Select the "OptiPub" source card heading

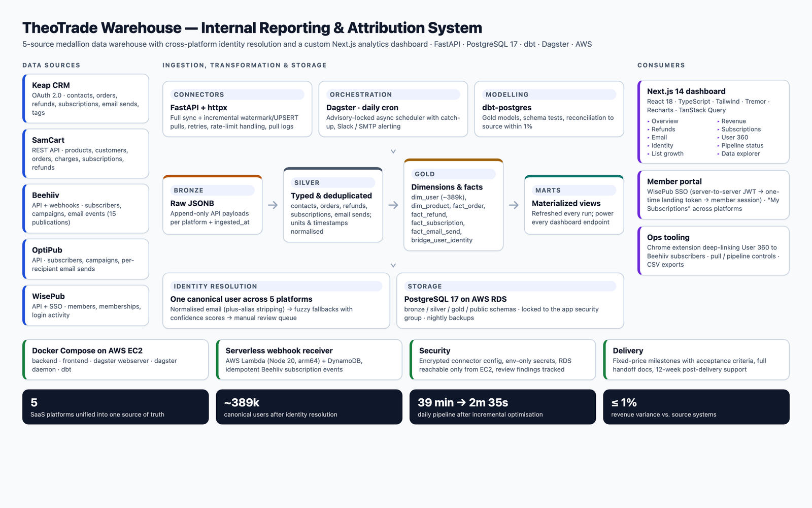pyautogui.click(x=47, y=250)
